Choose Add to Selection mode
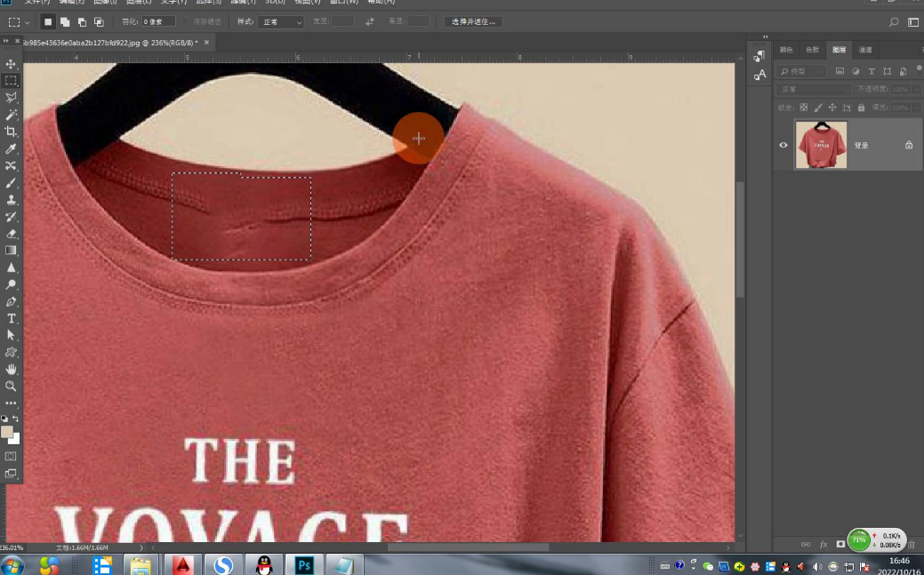Screen dimensions: 924x575 65,22
